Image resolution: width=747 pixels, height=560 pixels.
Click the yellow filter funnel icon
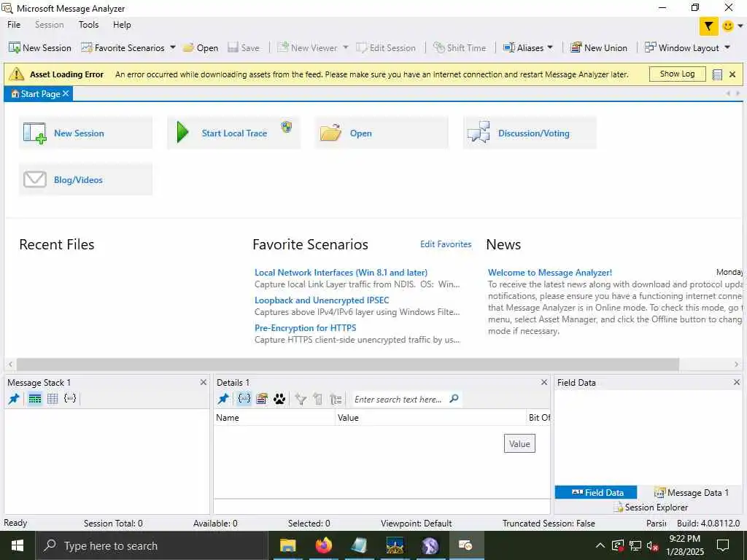[709, 26]
